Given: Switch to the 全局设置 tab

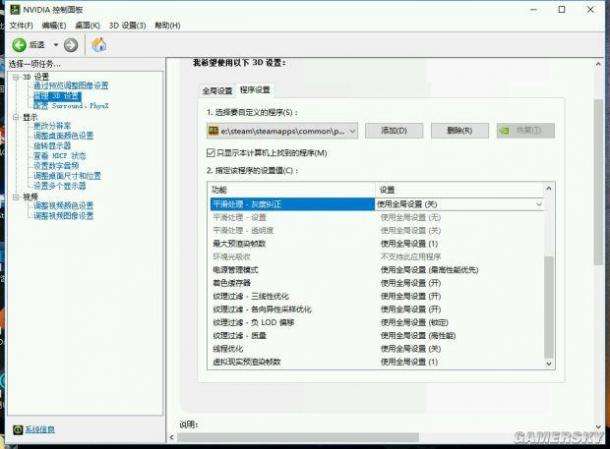Looking at the screenshot, I should (x=217, y=91).
